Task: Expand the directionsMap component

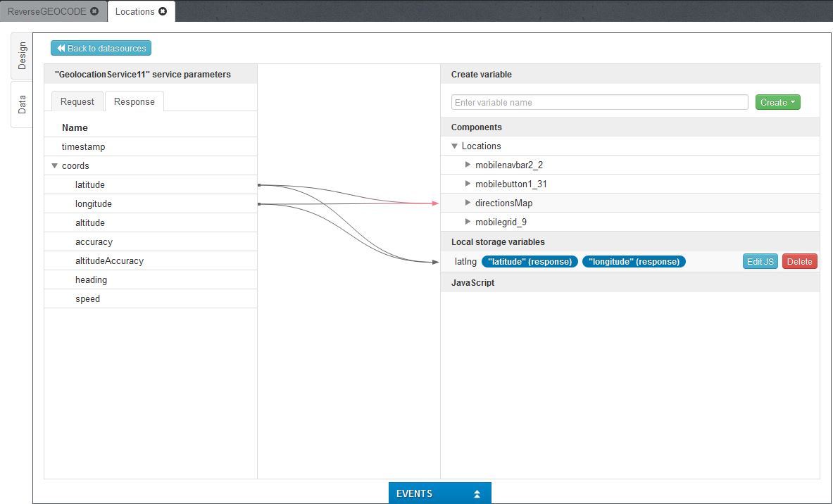Action: click(x=468, y=203)
